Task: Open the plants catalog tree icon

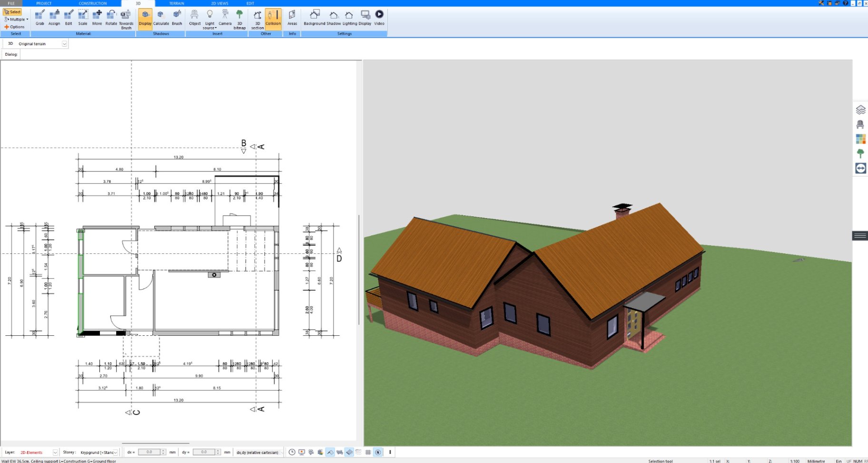Action: click(x=860, y=153)
